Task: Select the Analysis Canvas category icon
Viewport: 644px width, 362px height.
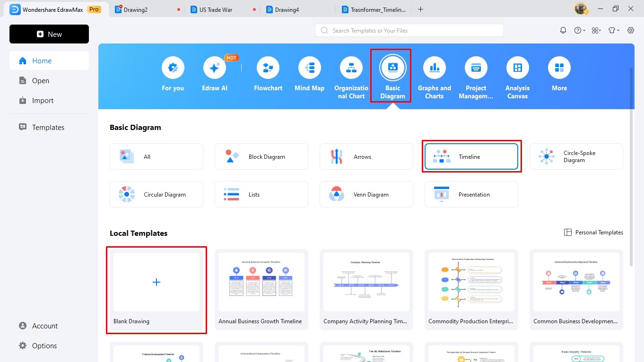Action: [x=518, y=68]
